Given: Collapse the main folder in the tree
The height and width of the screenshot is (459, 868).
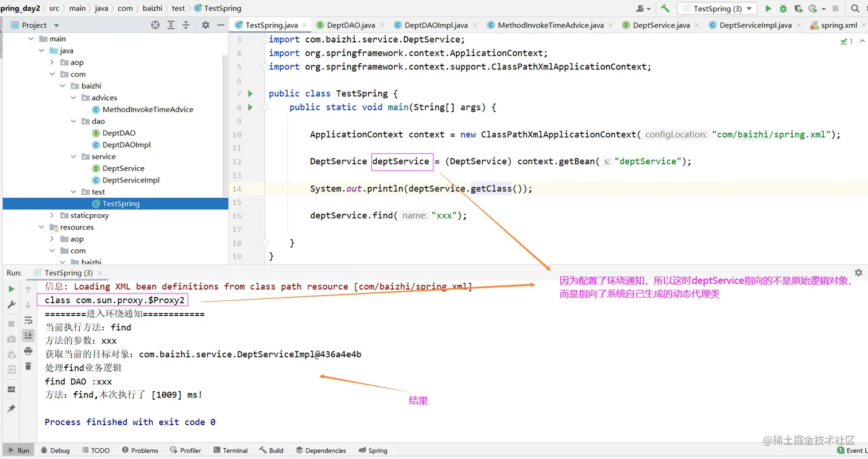Looking at the screenshot, I should (30, 39).
